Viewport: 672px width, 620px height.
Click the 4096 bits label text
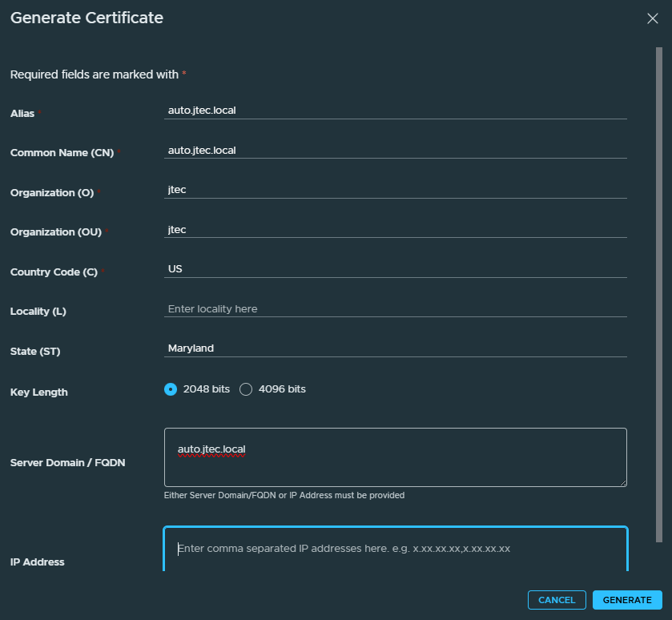[x=282, y=389]
